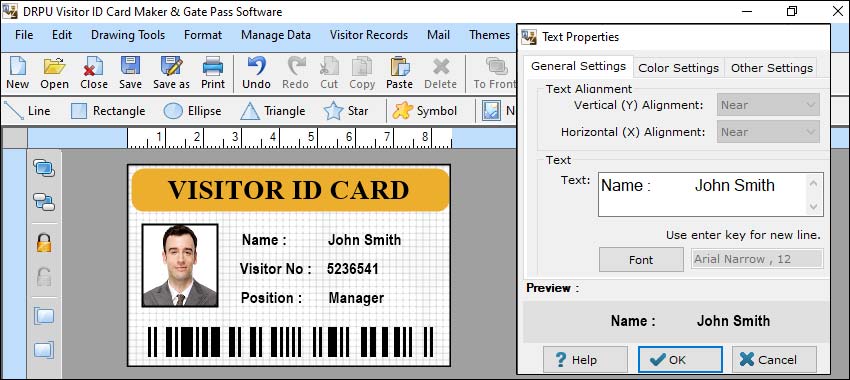Viewport: 850px width, 380px height.
Task: Click the Position : Manager text
Action: [x=312, y=298]
